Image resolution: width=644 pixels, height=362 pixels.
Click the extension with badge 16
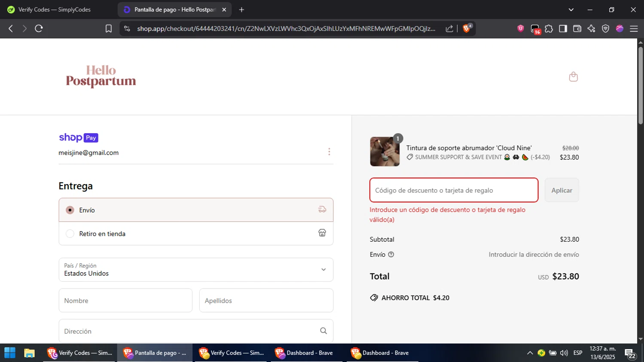(535, 29)
